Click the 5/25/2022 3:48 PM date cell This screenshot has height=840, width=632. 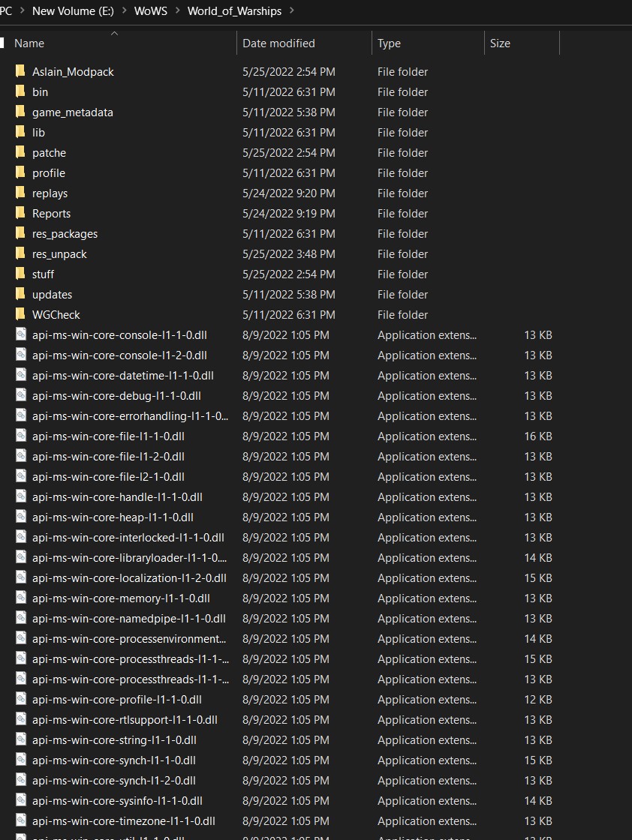click(289, 254)
